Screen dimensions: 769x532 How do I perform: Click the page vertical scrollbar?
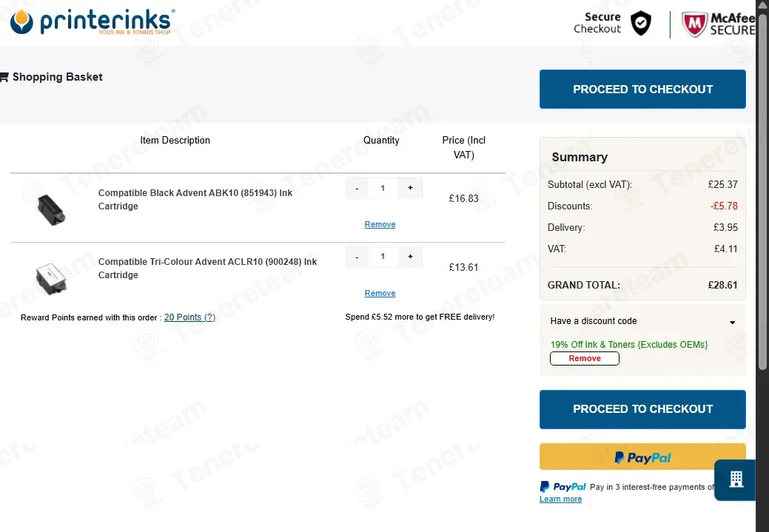(762, 196)
